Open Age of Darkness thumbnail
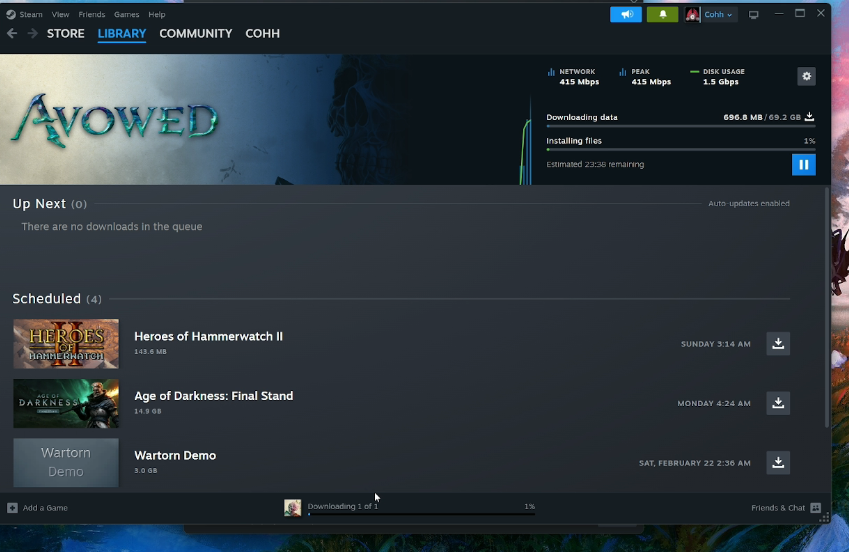 pyautogui.click(x=66, y=403)
